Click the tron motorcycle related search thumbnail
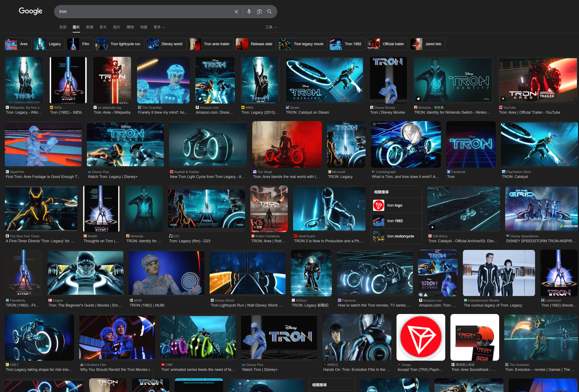 coord(378,236)
